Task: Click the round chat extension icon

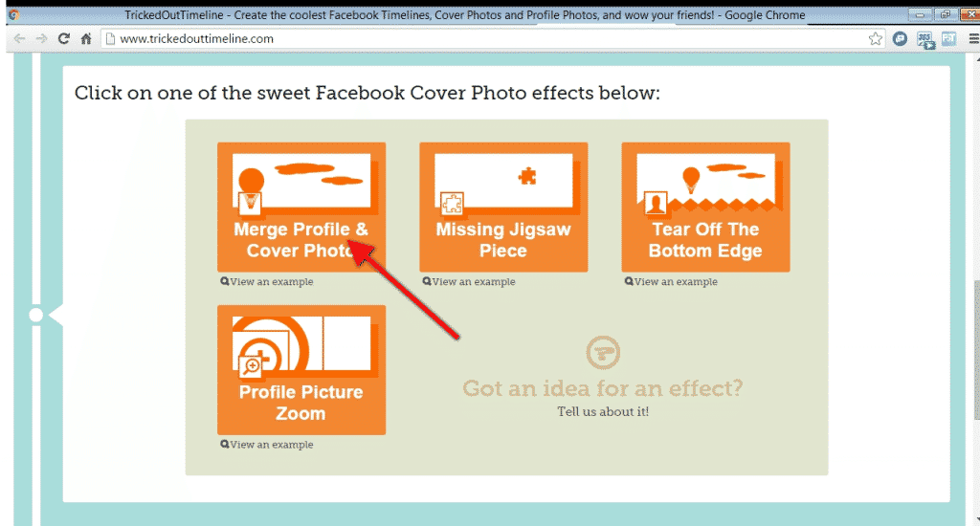Action: pyautogui.click(x=900, y=38)
